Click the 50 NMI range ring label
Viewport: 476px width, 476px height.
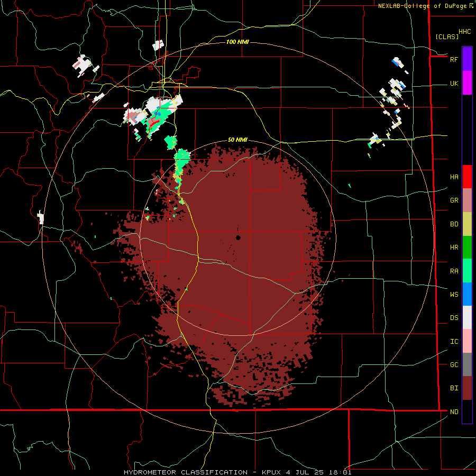(x=237, y=140)
